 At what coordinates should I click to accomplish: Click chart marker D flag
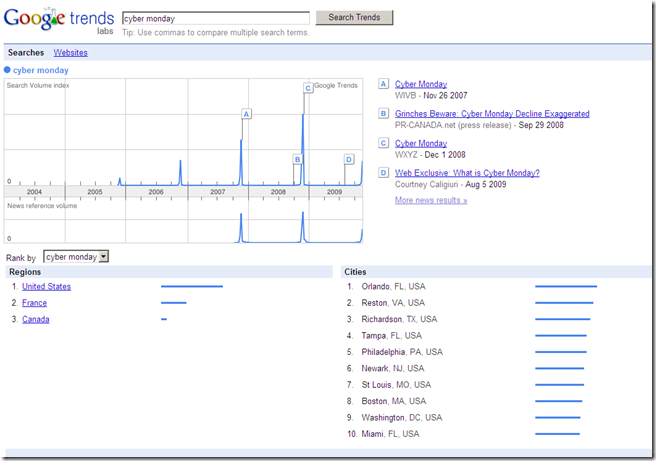(349, 159)
